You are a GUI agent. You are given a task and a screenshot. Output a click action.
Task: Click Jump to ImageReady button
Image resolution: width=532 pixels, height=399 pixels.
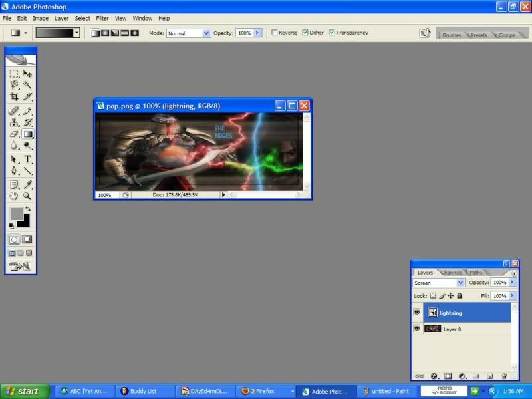tap(21, 266)
